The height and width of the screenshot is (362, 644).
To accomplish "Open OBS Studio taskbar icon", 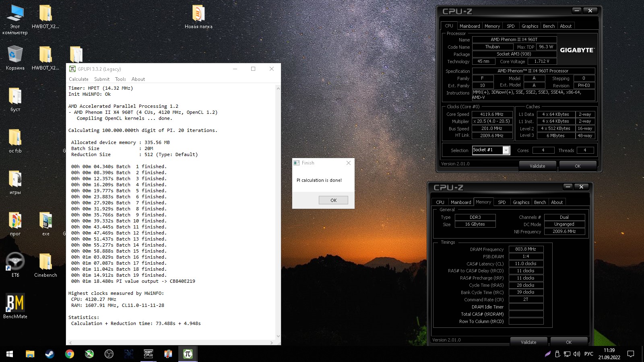I will pyautogui.click(x=109, y=354).
